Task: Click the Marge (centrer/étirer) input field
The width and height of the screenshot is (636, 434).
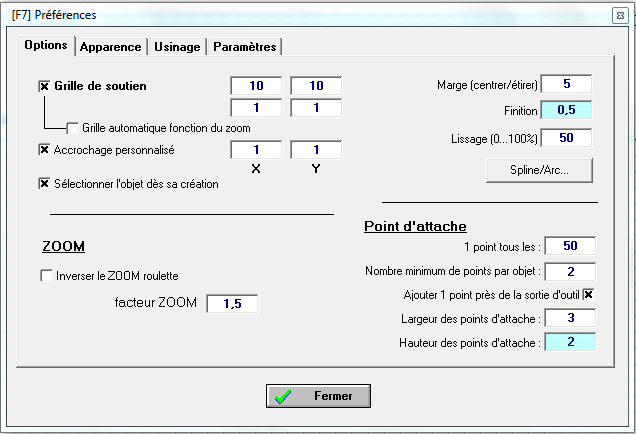Action: [566, 84]
